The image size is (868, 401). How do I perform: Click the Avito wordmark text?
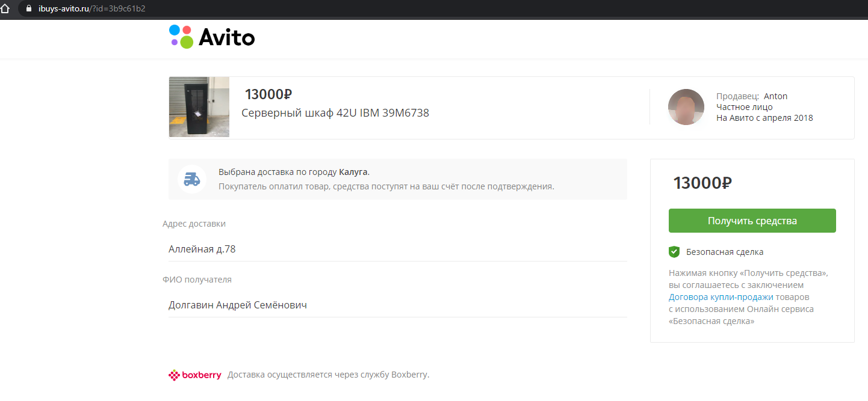coord(227,38)
